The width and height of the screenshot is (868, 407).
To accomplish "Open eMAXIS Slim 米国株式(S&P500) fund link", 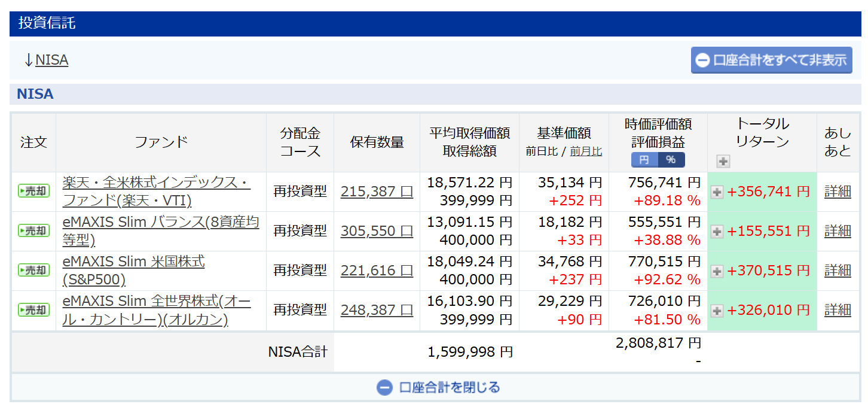I will point(133,270).
